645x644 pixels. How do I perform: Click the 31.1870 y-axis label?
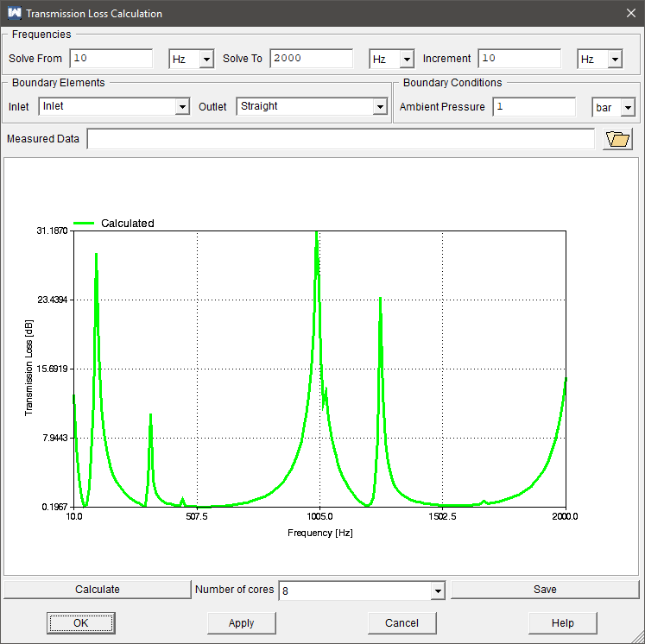(53, 230)
